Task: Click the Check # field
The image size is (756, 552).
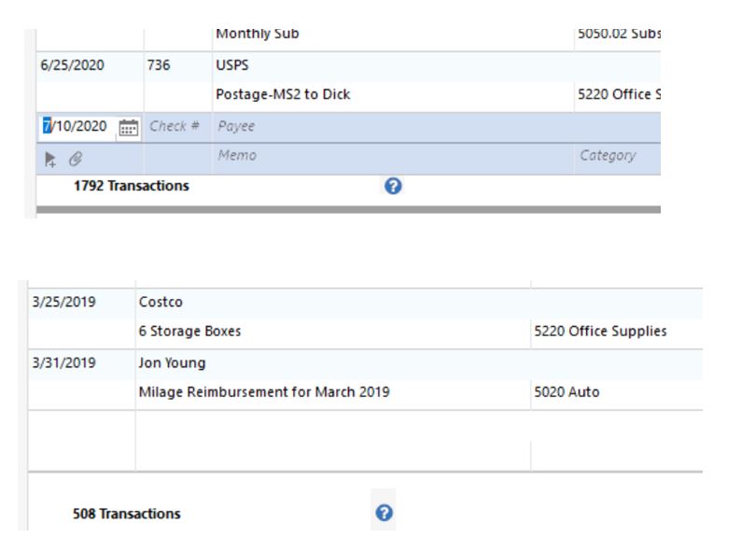Action: (175, 126)
